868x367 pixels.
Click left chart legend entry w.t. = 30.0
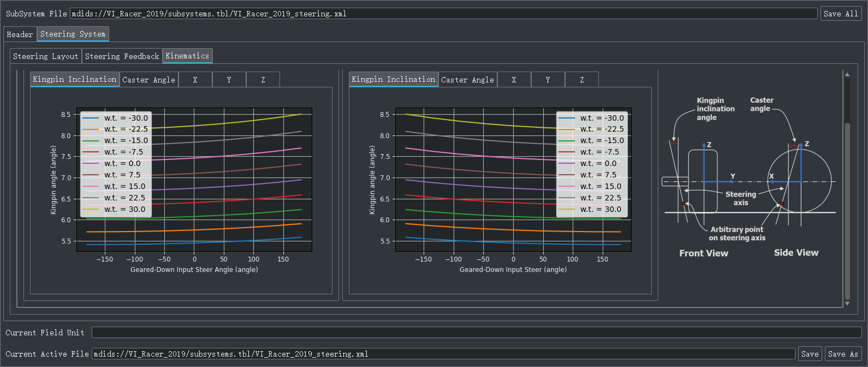pos(114,209)
